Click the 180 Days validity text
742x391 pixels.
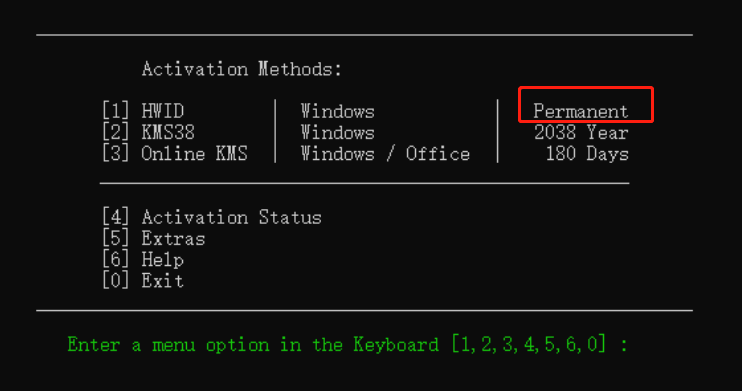587,154
